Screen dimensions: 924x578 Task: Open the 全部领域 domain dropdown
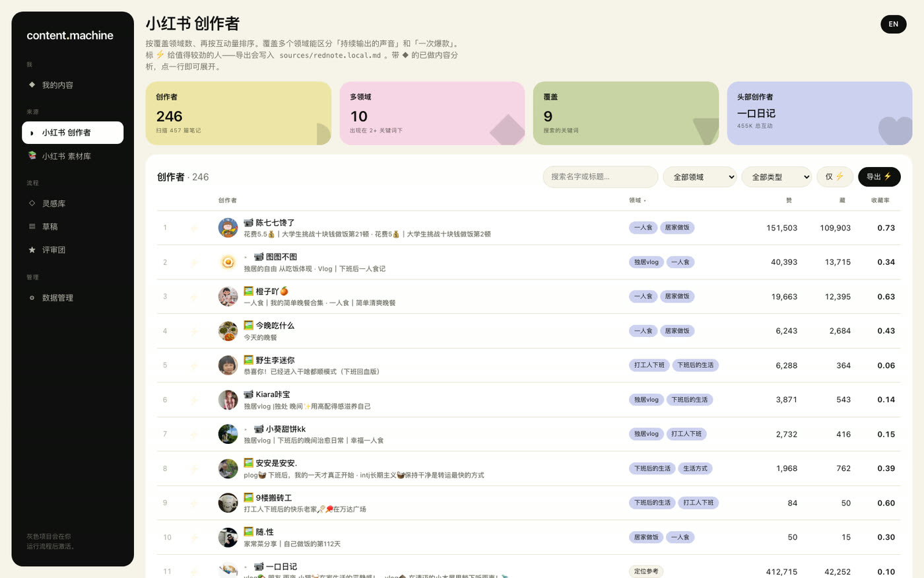pos(700,177)
